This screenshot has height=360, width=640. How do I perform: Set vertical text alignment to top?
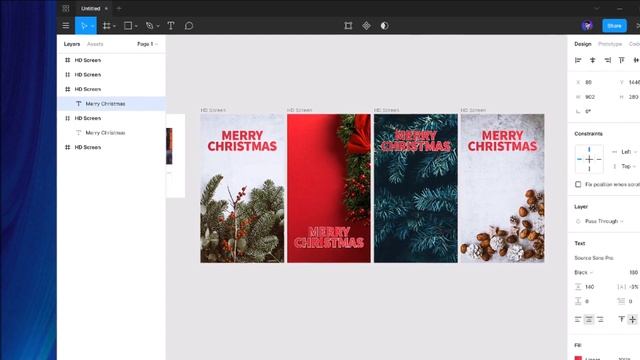click(621, 319)
